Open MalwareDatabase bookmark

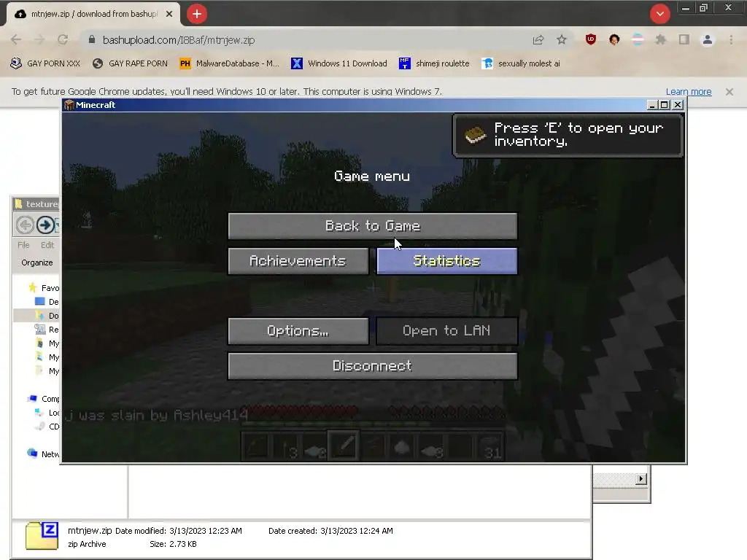[230, 63]
